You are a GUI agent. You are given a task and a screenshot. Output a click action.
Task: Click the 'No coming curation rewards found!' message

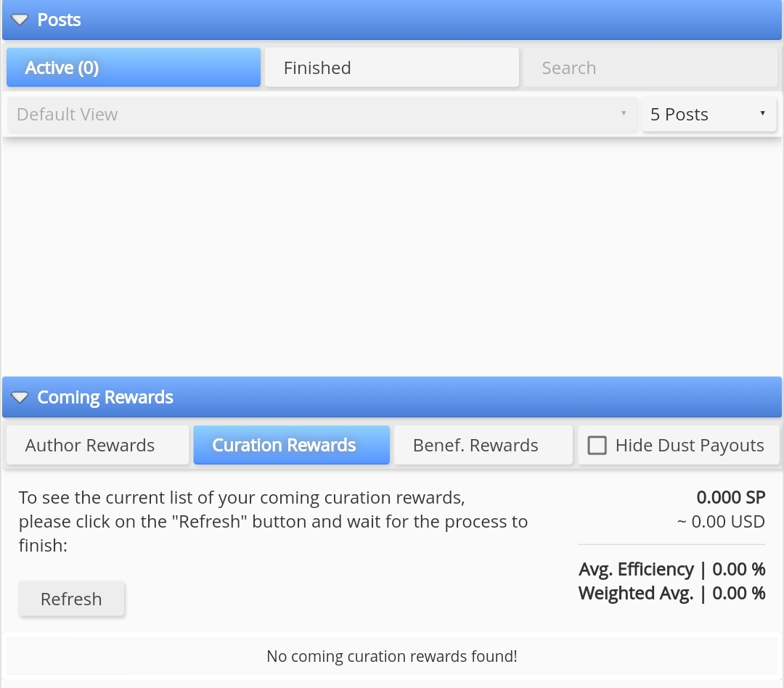click(392, 656)
